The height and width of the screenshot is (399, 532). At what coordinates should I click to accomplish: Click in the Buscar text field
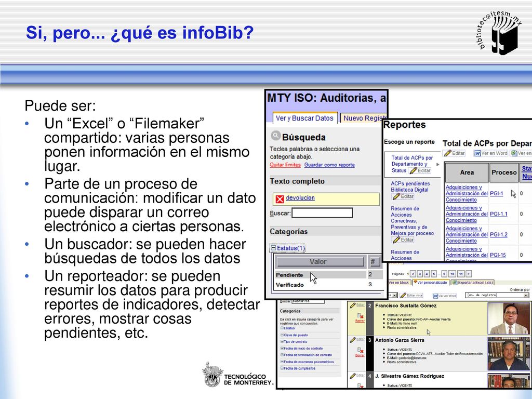(x=322, y=213)
